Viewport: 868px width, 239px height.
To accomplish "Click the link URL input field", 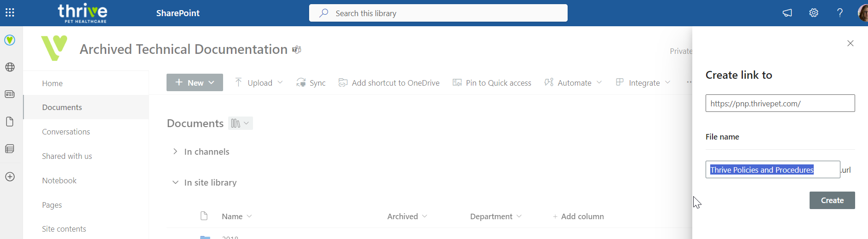I will point(780,104).
